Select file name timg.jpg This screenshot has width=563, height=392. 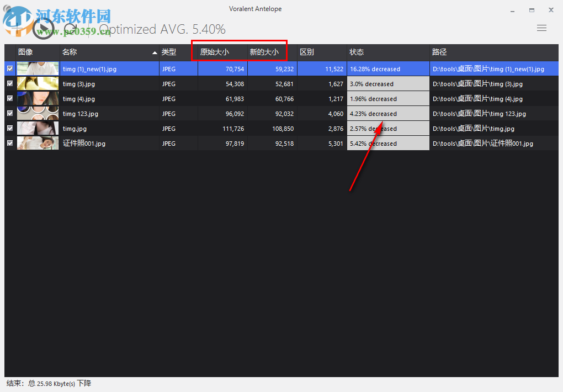(75, 129)
